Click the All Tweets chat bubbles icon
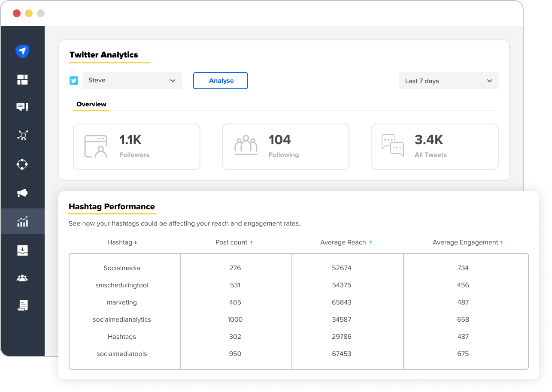The width and height of the screenshot is (552, 392). click(393, 145)
